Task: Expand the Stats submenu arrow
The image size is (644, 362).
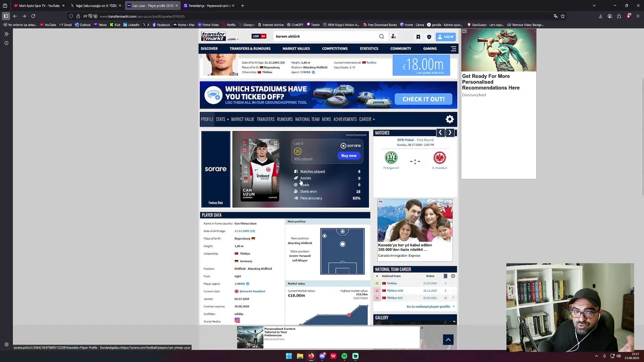Action: coord(227,120)
